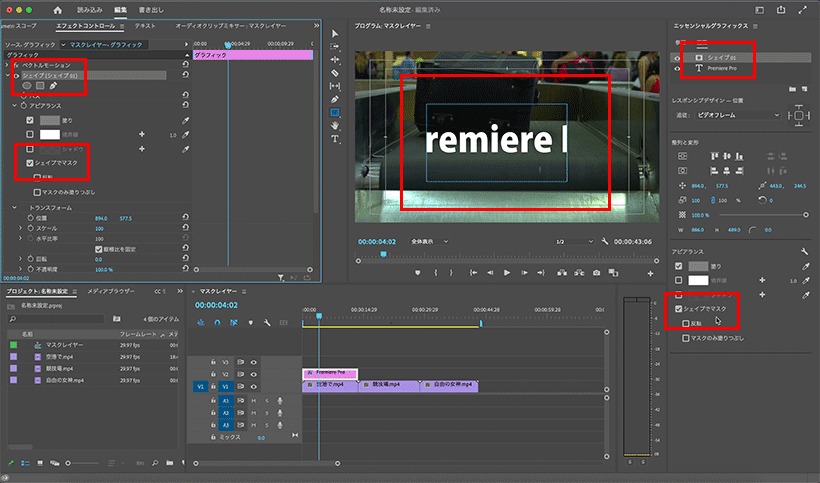
Task: Switch to 書き出し workspace tab
Action: pos(151,10)
